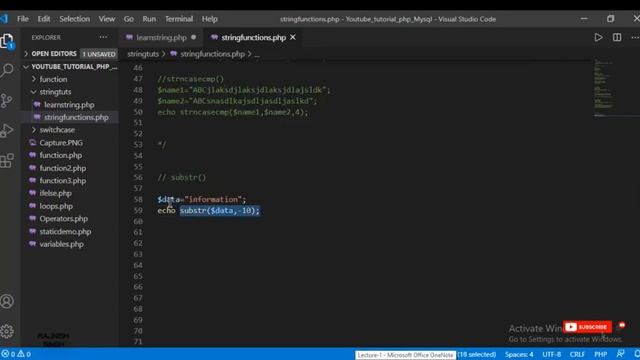Click stringtuts in the breadcrumb
The image size is (640, 360).
pos(143,54)
